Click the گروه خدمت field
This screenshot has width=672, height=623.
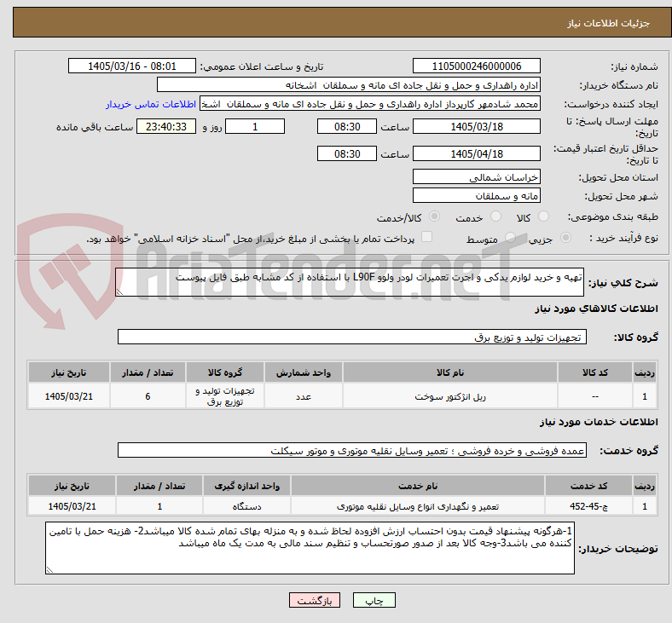pyautogui.click(x=352, y=451)
